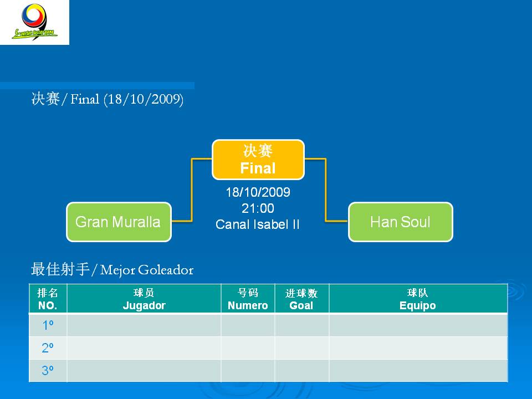Select the NO. column header

48,299
